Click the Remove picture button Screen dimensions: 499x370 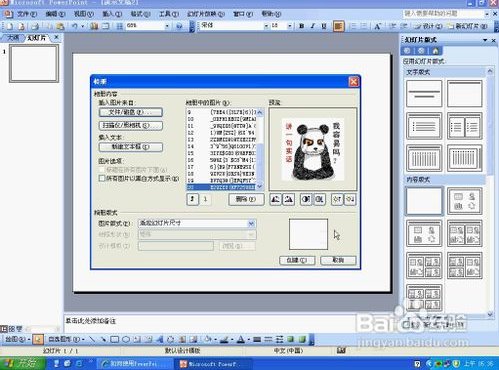[x=246, y=199]
